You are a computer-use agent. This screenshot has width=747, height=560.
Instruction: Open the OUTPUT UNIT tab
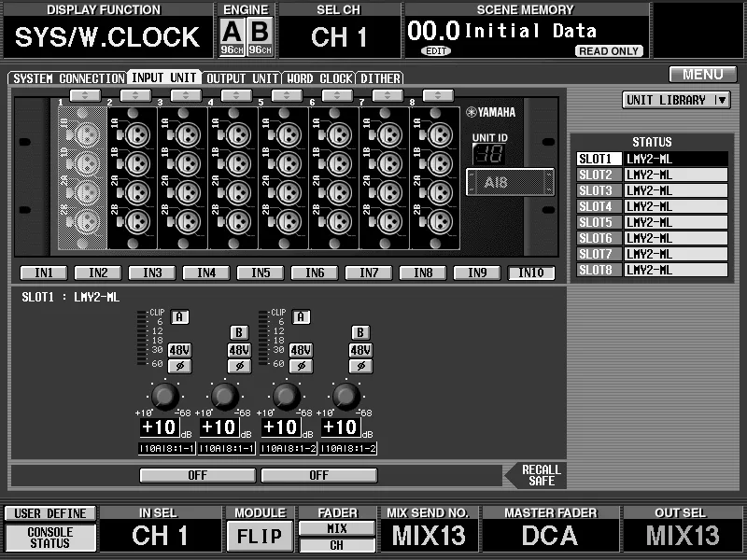pos(242,78)
